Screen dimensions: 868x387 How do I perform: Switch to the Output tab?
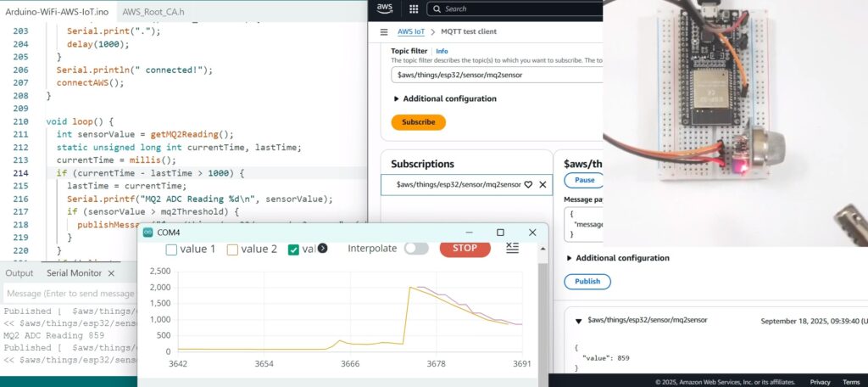coord(19,273)
